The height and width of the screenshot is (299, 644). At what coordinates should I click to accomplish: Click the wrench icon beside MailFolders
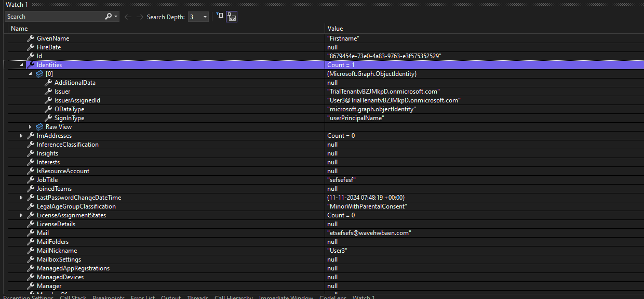coord(31,242)
